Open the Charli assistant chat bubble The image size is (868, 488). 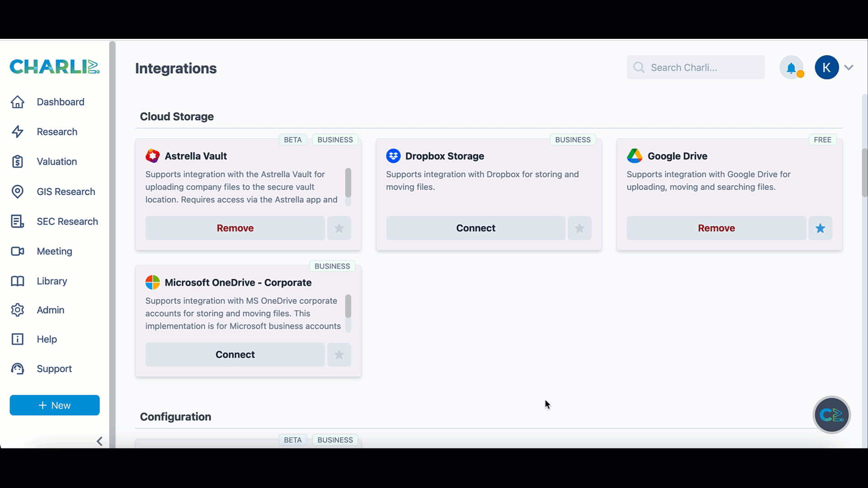(x=832, y=415)
